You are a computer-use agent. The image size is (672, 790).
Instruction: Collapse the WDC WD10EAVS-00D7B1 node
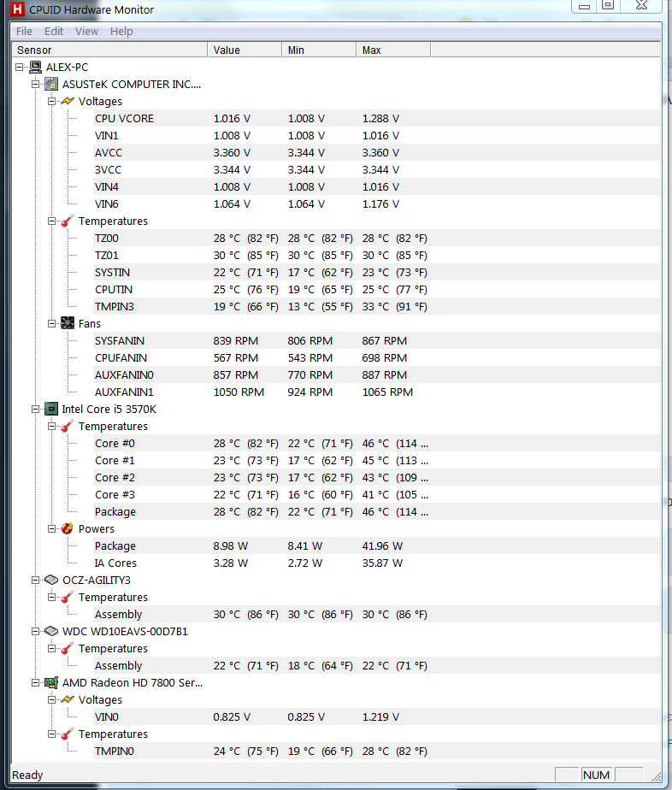click(x=36, y=631)
